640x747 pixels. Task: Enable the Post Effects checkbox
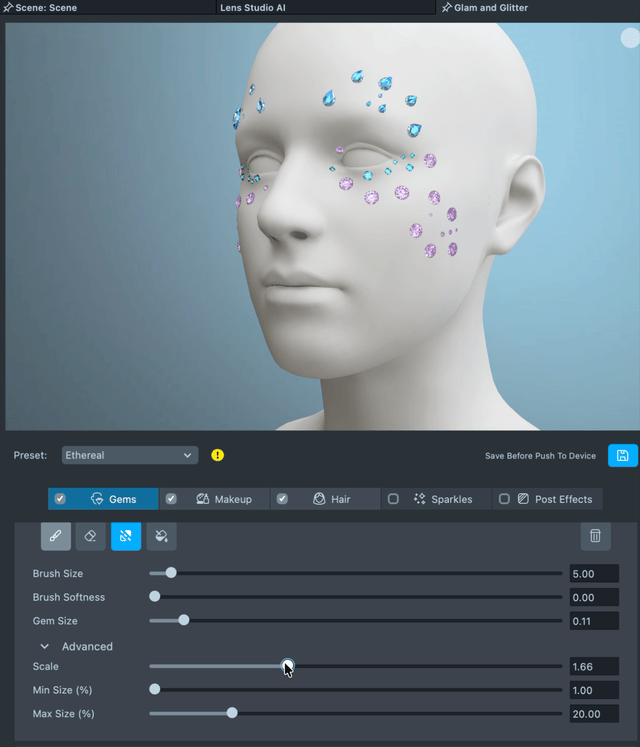(x=504, y=499)
